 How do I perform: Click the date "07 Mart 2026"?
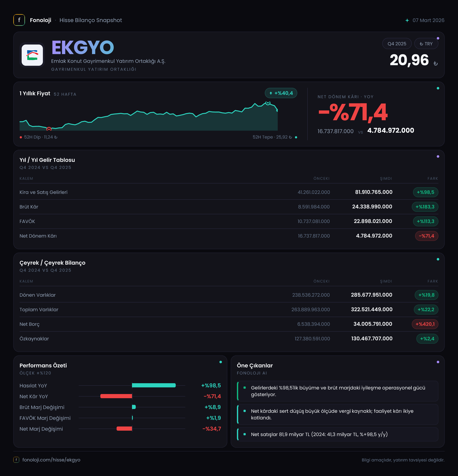tap(428, 20)
